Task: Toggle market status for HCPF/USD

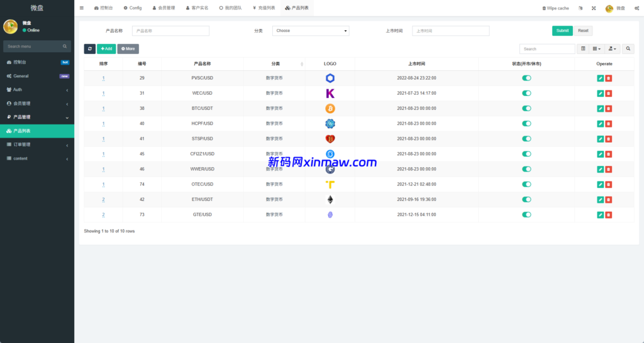Action: [526, 124]
